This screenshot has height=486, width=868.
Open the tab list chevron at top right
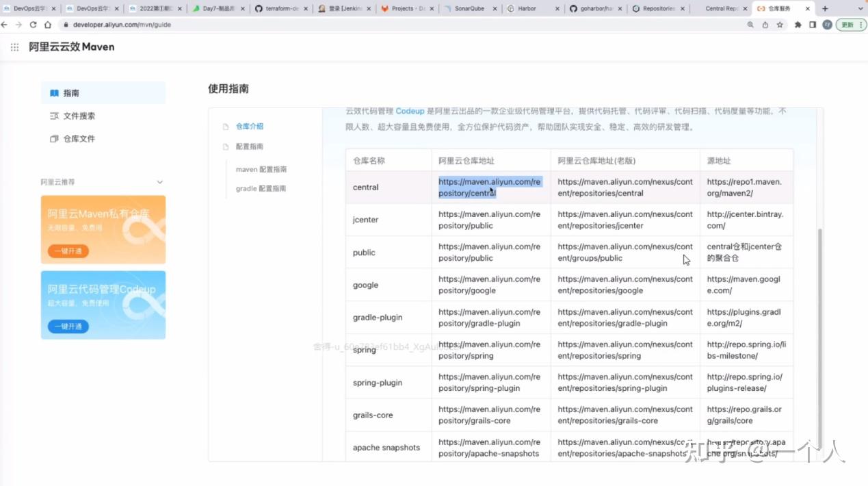(860, 8)
